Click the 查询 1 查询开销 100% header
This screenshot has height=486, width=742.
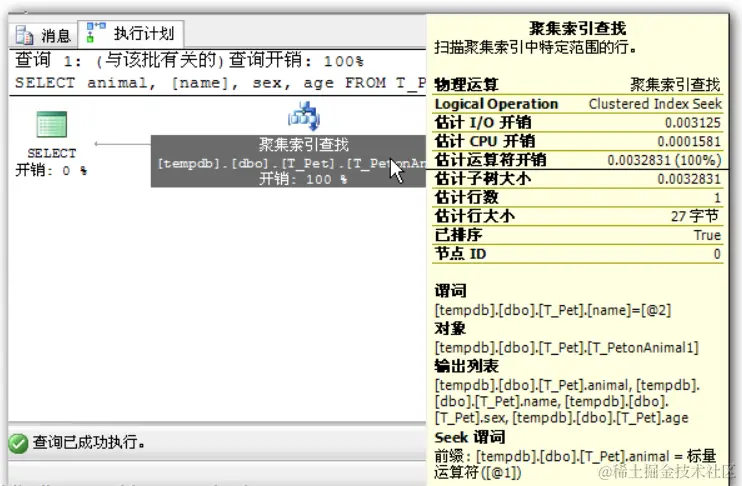click(189, 60)
